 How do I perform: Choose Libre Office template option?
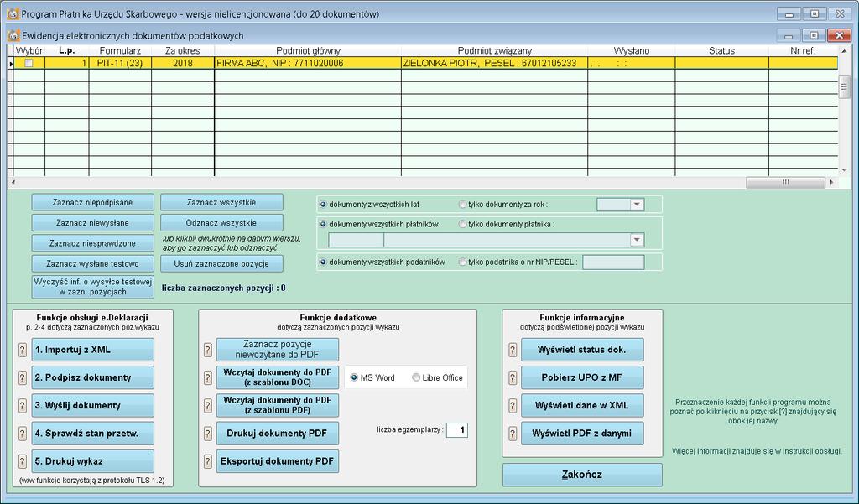(416, 377)
